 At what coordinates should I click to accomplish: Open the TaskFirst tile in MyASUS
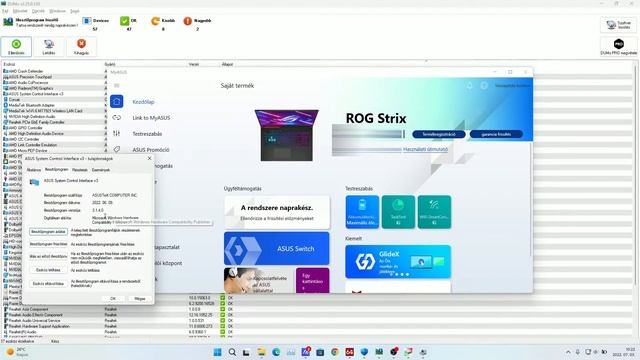tap(398, 211)
